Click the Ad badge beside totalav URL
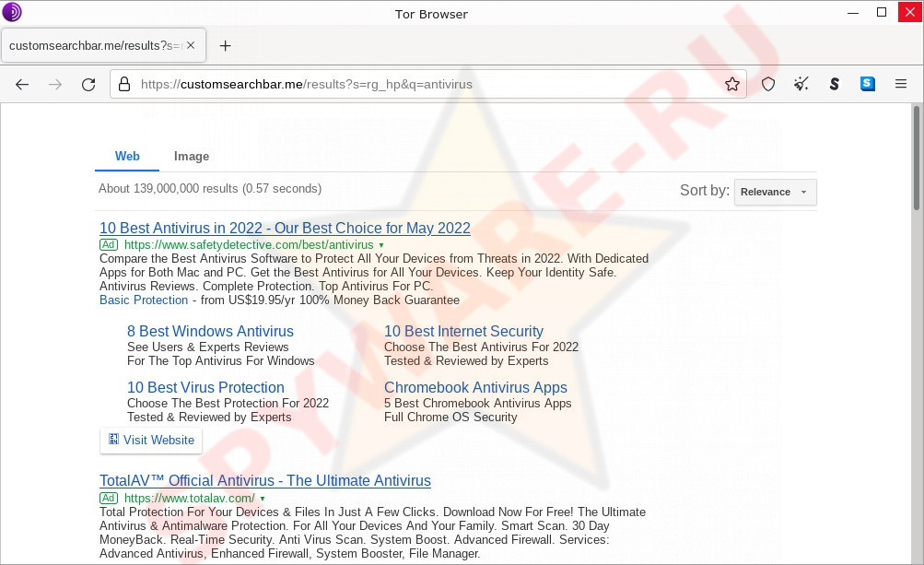 (x=109, y=498)
